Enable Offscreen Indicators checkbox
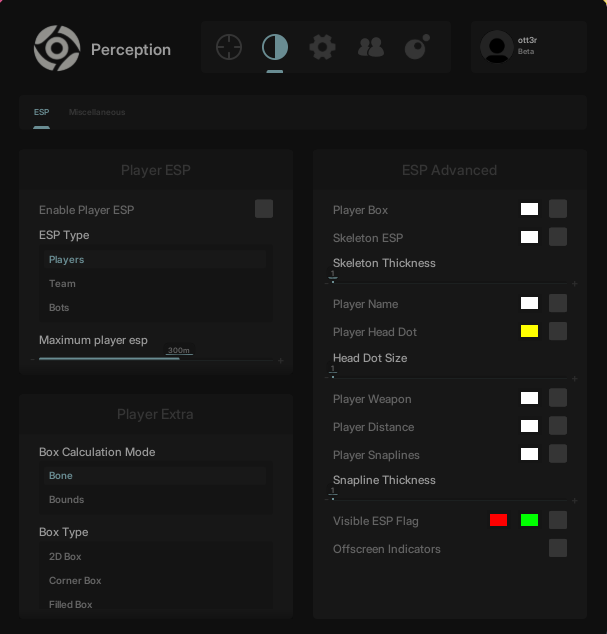The height and width of the screenshot is (634, 607). [558, 548]
